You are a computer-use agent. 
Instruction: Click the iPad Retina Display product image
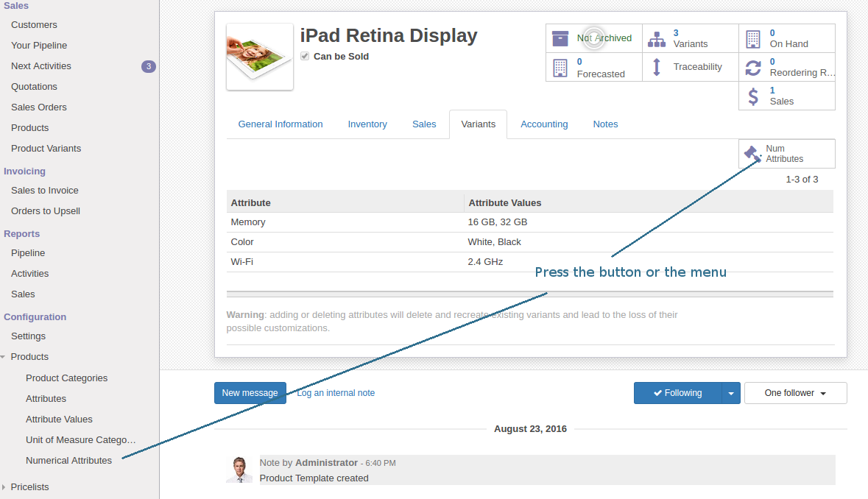pyautogui.click(x=260, y=57)
